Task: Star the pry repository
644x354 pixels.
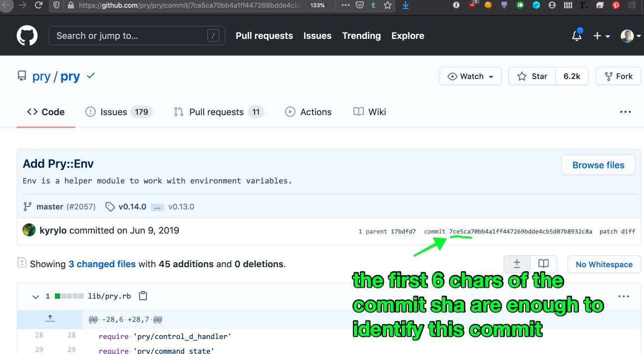Action: (532, 76)
